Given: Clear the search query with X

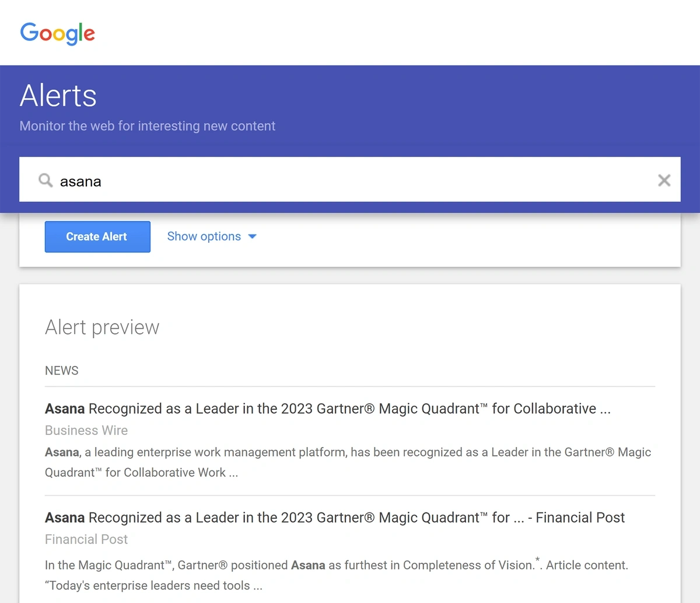Looking at the screenshot, I should [664, 180].
